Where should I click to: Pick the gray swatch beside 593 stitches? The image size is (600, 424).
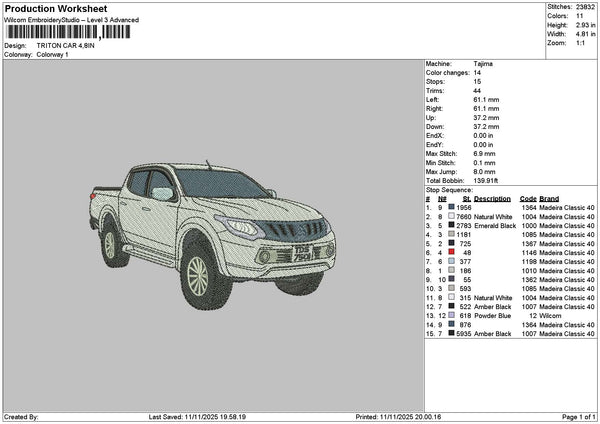coord(452,289)
